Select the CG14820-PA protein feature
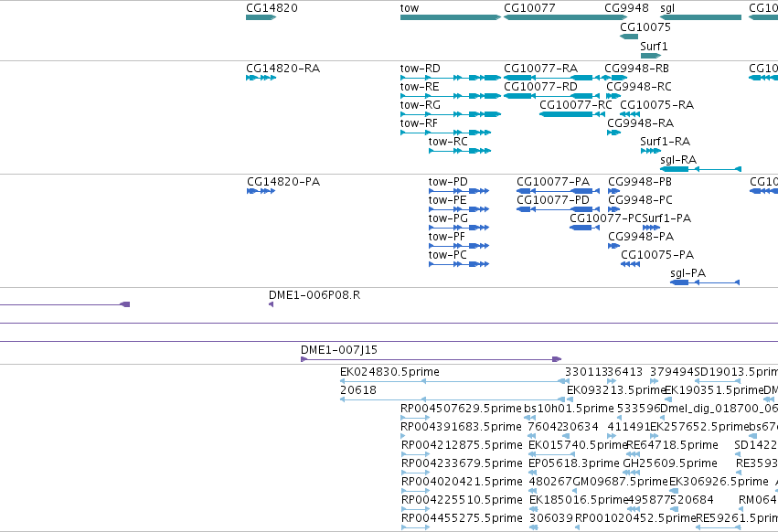This screenshot has width=778, height=532. pos(261,191)
